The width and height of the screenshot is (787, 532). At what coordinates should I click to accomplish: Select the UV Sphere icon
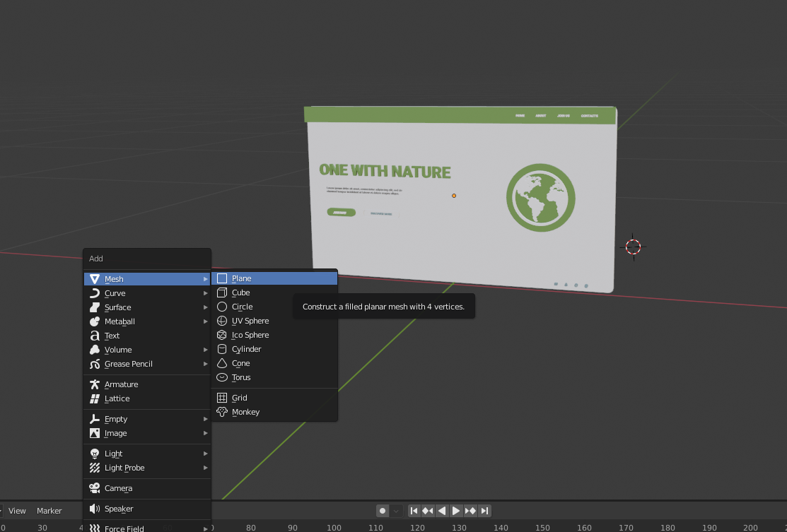tap(222, 321)
